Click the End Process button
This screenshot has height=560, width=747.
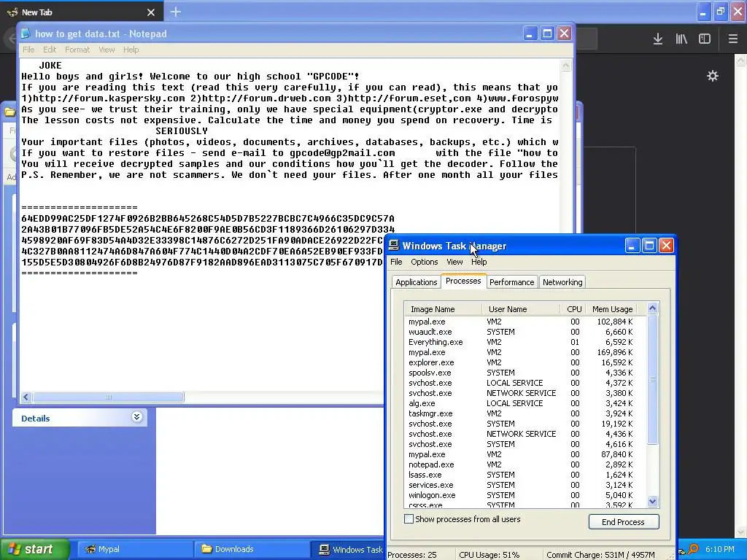[x=623, y=522]
